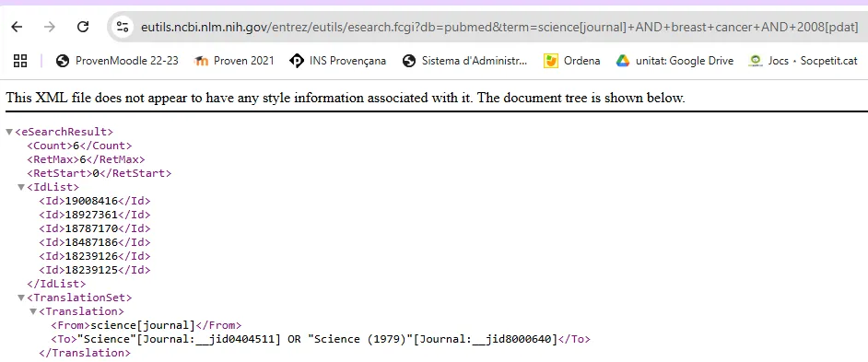
Task: Collapse the IdList node
Action: [x=21, y=187]
